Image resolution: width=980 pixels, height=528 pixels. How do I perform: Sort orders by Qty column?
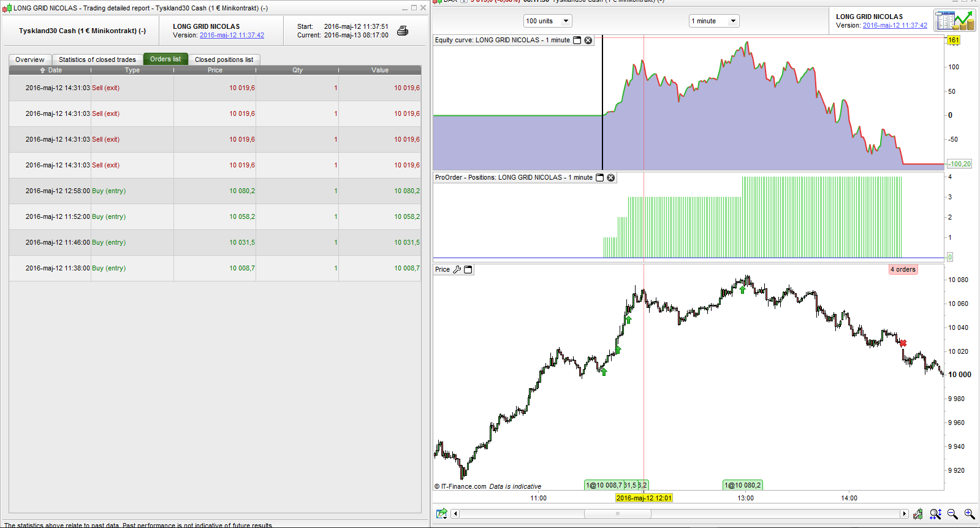point(297,71)
